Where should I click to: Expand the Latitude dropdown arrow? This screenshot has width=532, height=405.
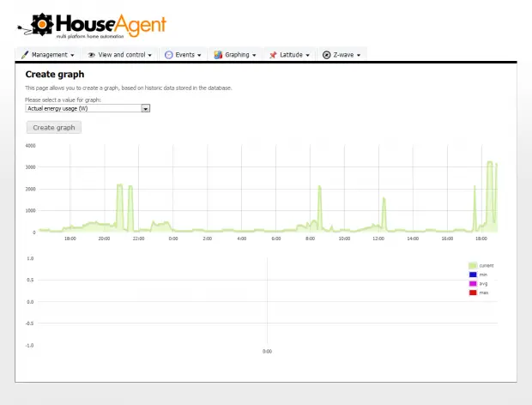point(308,55)
